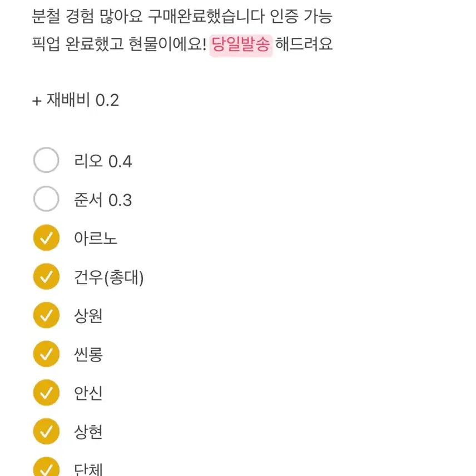Screen dimensions: 476x476
Task: Uncheck the 상원 option
Action: 46,315
